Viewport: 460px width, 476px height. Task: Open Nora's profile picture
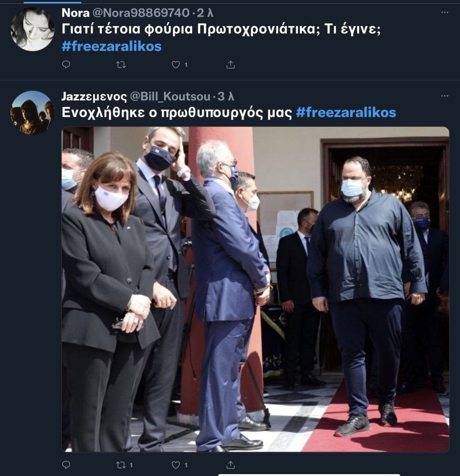click(x=33, y=29)
